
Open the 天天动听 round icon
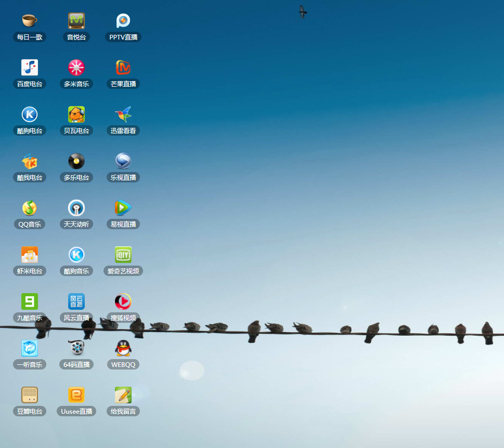tap(76, 208)
